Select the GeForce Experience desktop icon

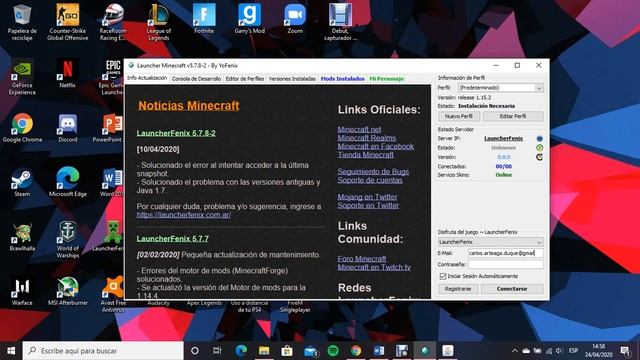point(22,77)
